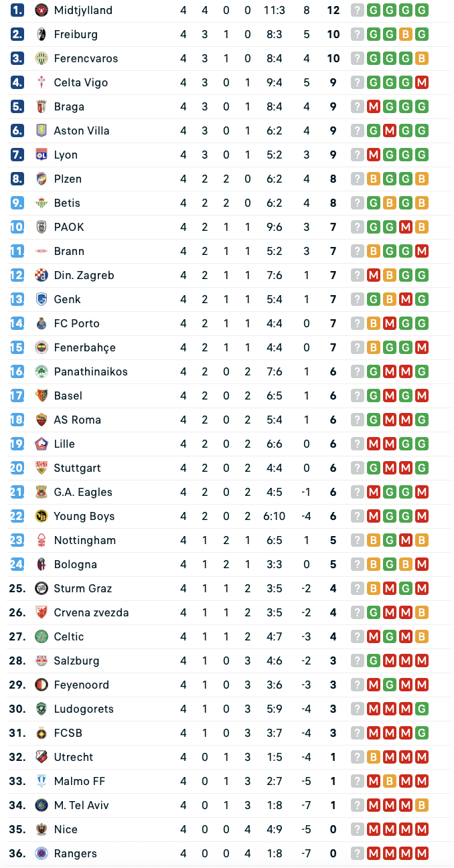Viewport: 454px width, 868px height.
Task: Open Lyon via its club crest
Action: [41, 155]
